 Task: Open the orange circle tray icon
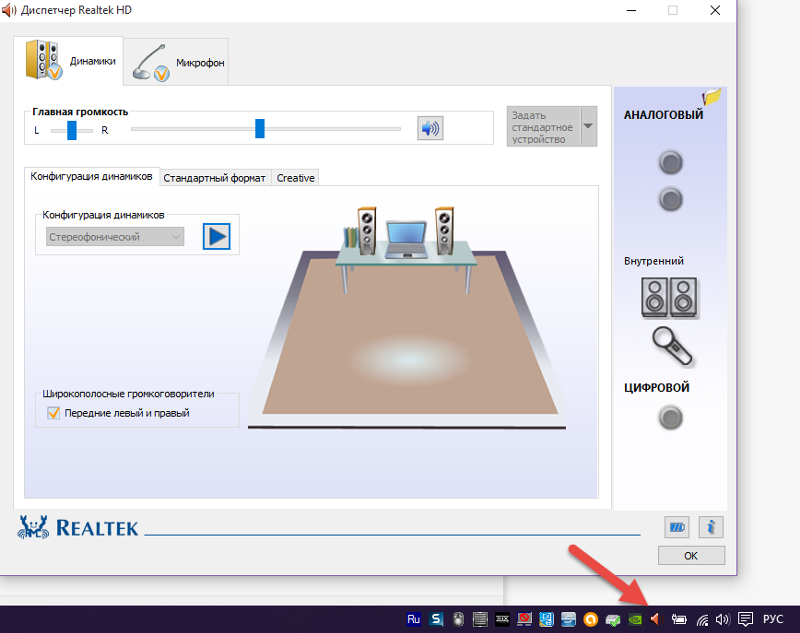pyautogui.click(x=590, y=619)
